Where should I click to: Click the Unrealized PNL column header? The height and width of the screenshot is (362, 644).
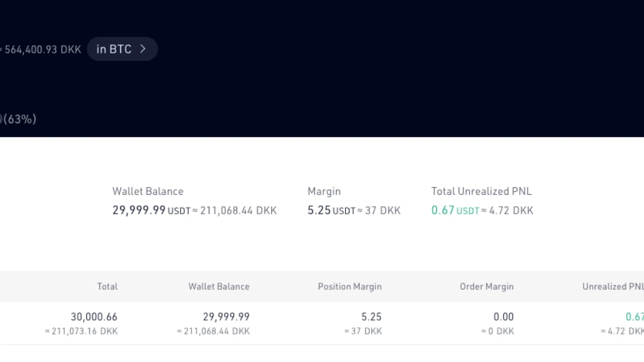click(613, 287)
